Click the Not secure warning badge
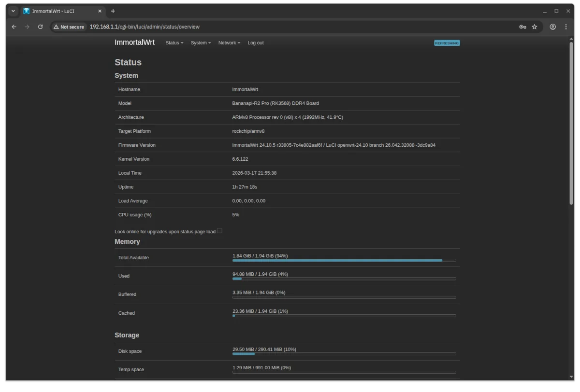 pyautogui.click(x=69, y=27)
